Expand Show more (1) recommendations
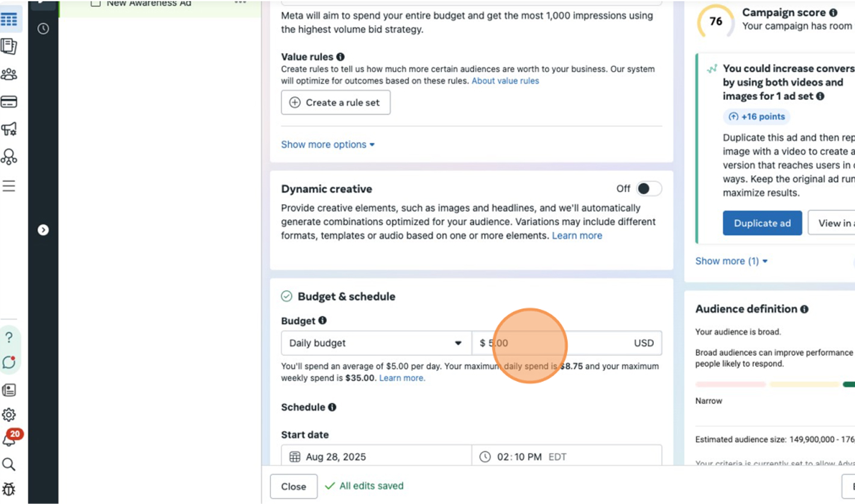The width and height of the screenshot is (855, 504). [x=732, y=261]
